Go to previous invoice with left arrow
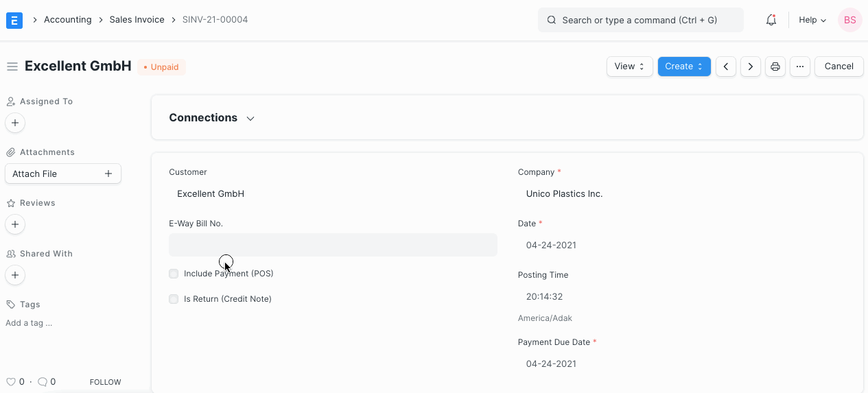Viewport: 868px width, 393px height. 726,67
